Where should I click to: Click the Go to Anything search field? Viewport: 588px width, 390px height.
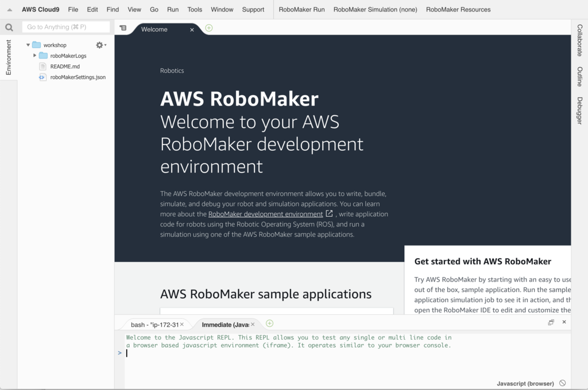click(66, 27)
